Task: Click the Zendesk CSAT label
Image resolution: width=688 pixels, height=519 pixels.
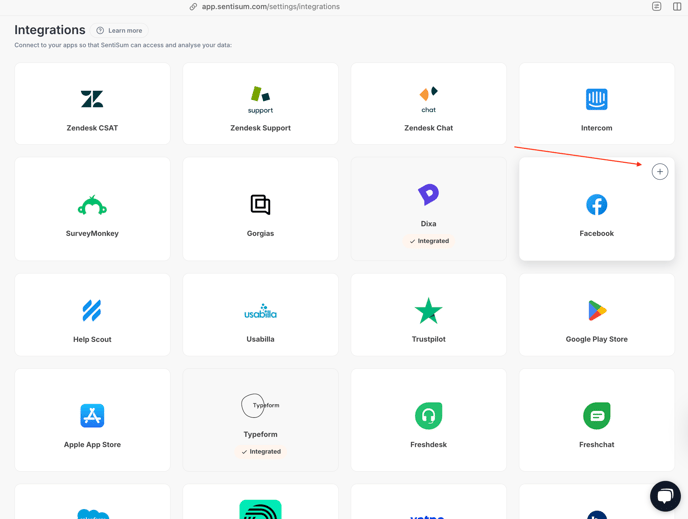Action: click(x=92, y=128)
